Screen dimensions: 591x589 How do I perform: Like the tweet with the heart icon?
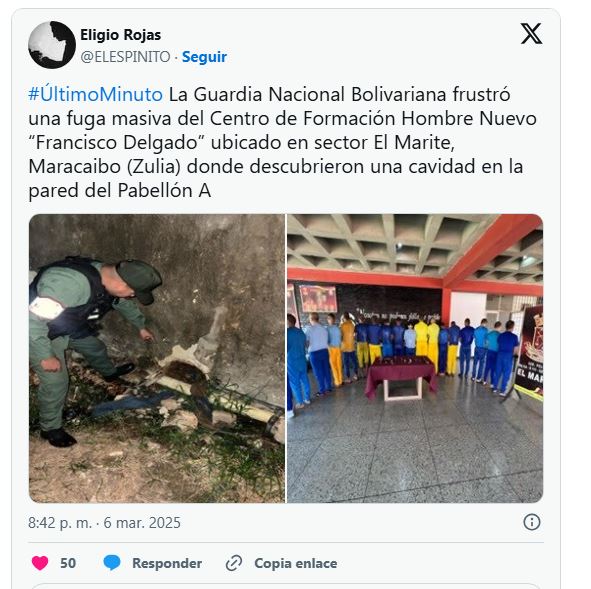pyautogui.click(x=40, y=563)
